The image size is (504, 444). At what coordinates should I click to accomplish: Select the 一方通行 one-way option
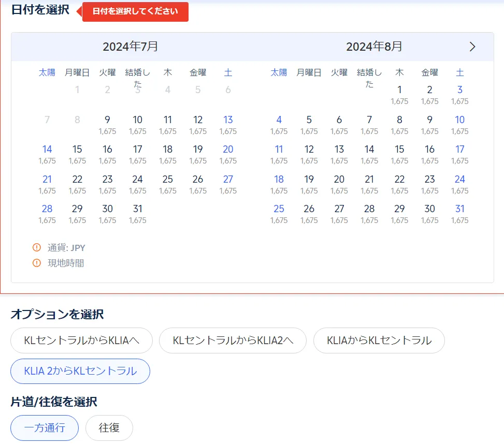[44, 427]
